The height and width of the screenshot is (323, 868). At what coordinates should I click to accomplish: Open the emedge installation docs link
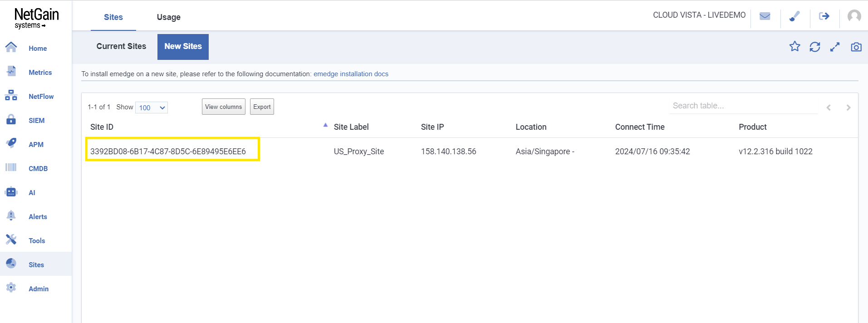click(351, 74)
